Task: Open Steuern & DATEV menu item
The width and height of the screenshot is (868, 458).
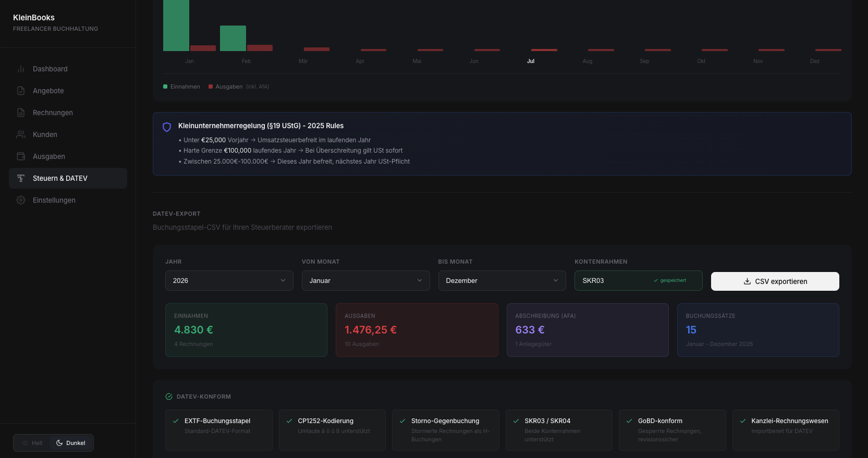Action: [68, 178]
